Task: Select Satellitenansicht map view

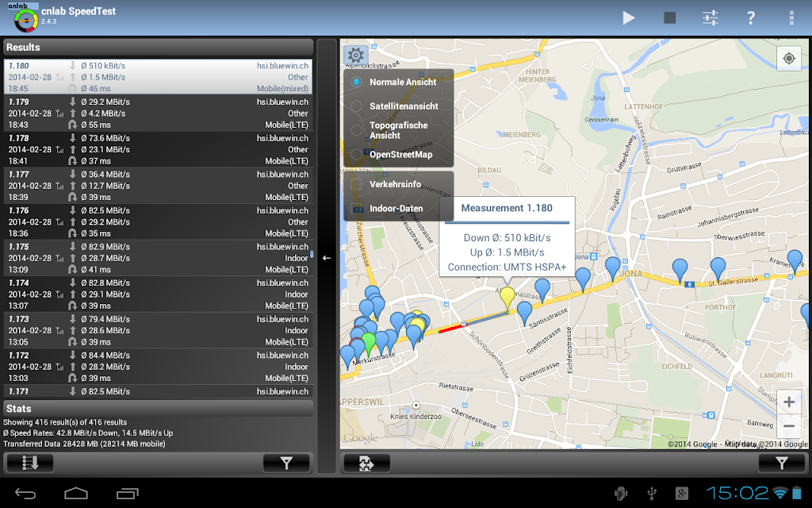Action: [398, 106]
